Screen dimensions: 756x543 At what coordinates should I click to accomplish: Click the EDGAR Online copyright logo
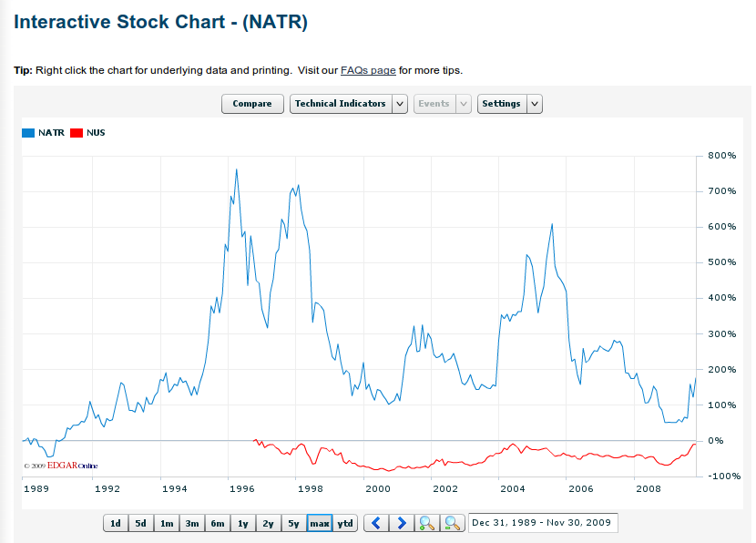61,466
